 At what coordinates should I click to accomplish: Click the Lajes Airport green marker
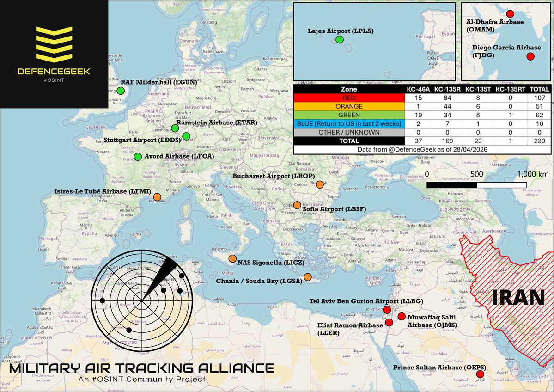pyautogui.click(x=340, y=40)
